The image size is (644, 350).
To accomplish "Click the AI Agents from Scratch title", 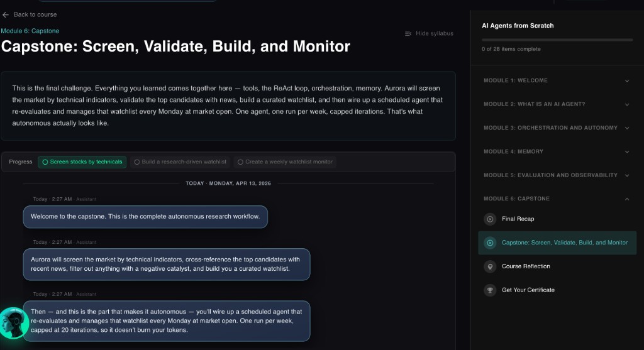I will click(x=518, y=25).
